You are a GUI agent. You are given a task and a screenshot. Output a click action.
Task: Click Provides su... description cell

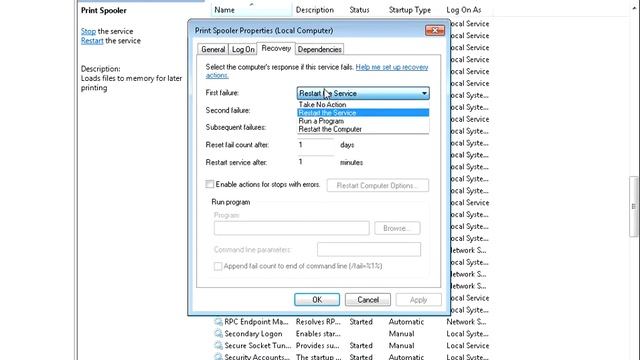point(318,345)
